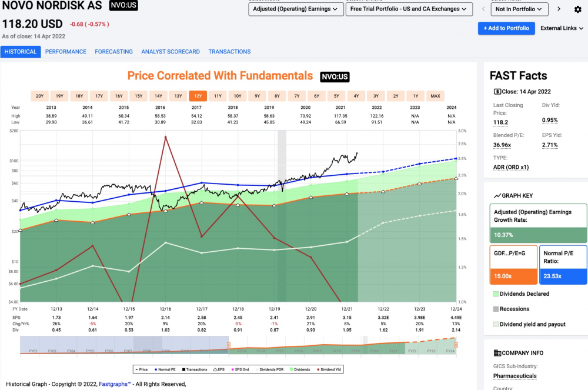Toggle EPS series in legend
The height and width of the screenshot is (390, 588).
219,369
